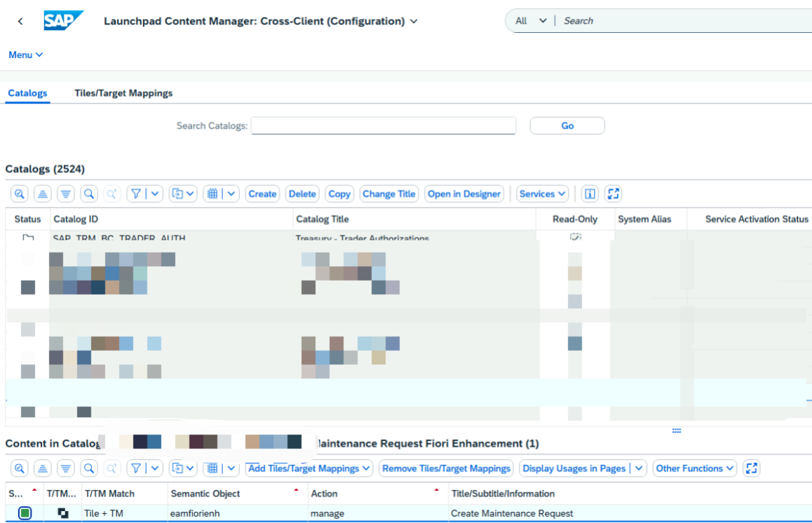This screenshot has height=523, width=812.
Task: Expand filter options arrow in Content toolbar
Action: tap(155, 468)
